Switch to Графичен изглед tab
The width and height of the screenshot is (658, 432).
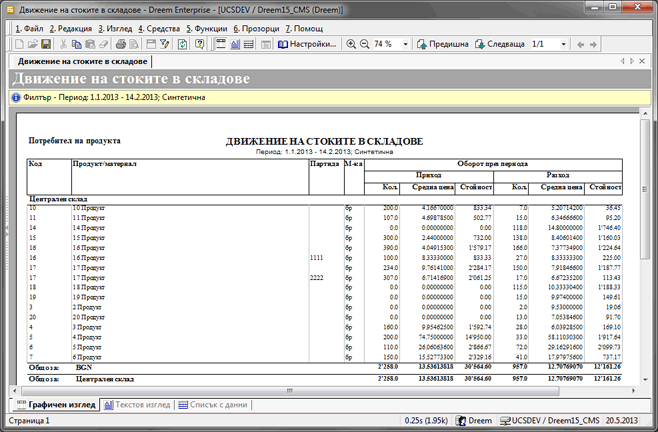pos(56,405)
